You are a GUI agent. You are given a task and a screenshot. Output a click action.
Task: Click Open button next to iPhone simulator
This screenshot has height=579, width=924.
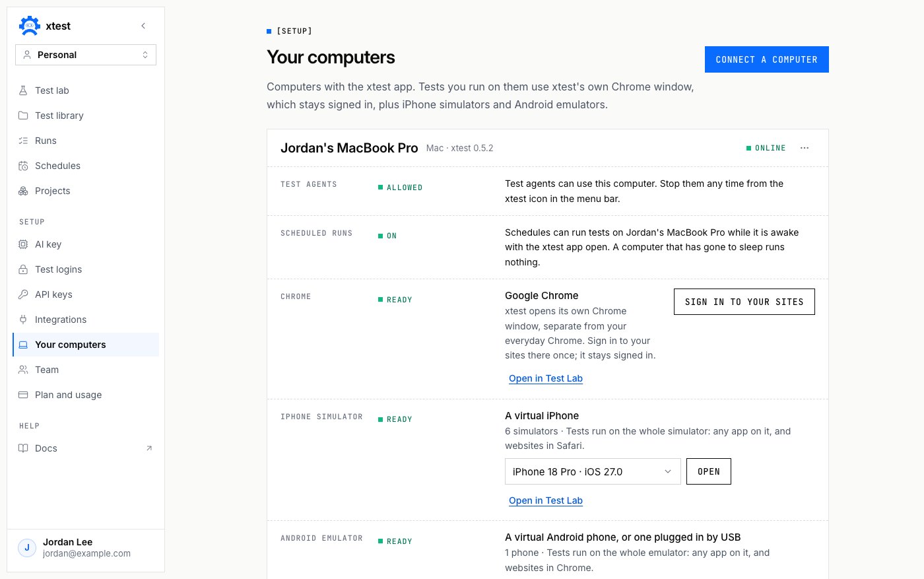pos(709,471)
